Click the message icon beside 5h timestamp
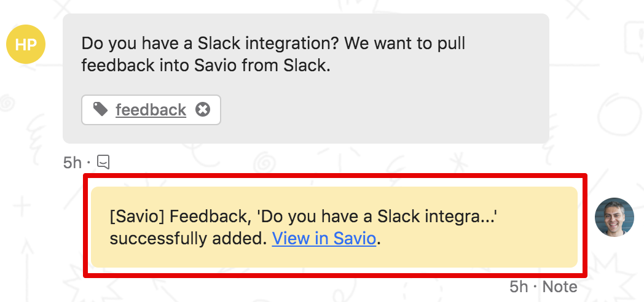Image resolution: width=644 pixels, height=302 pixels. click(103, 162)
